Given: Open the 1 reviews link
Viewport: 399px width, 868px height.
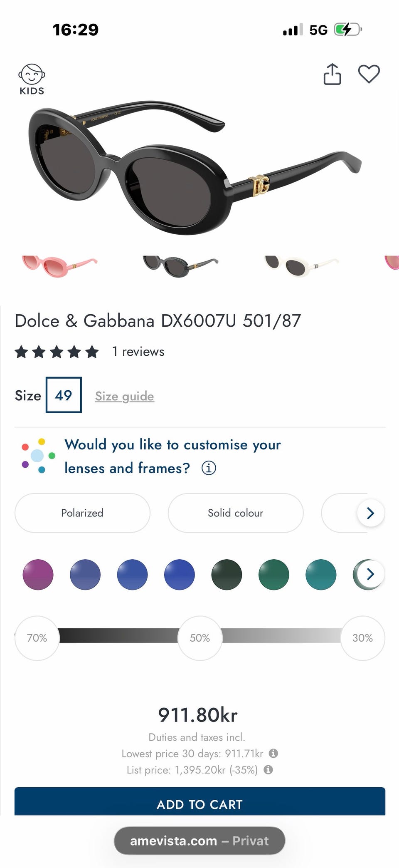Looking at the screenshot, I should point(138,352).
